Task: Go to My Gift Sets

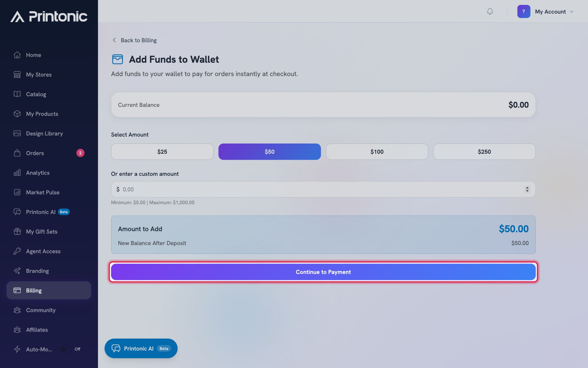Action: click(49, 231)
